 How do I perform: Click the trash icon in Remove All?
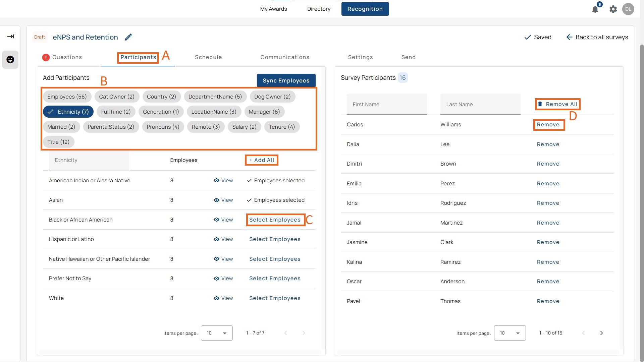(540, 104)
